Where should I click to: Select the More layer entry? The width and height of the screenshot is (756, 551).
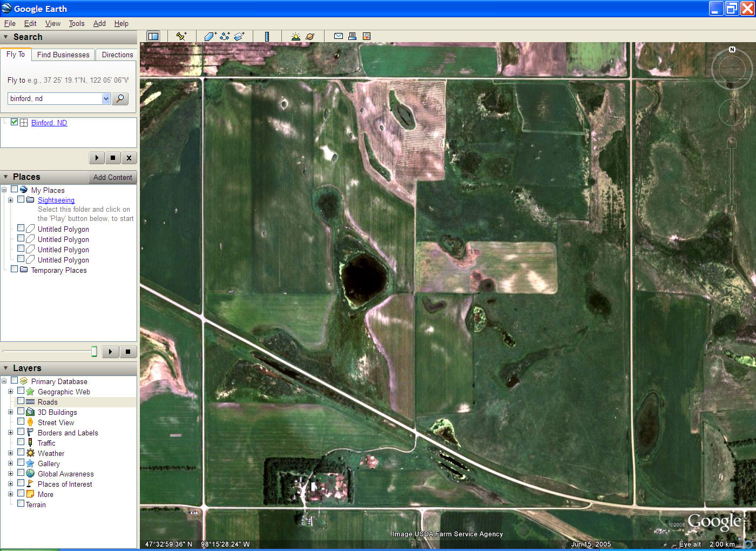click(45, 494)
